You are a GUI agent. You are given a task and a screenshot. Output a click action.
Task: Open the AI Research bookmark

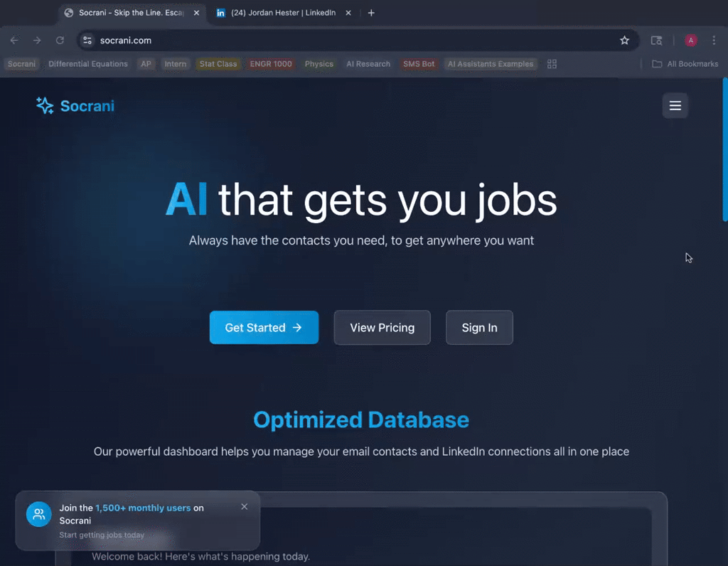click(368, 64)
